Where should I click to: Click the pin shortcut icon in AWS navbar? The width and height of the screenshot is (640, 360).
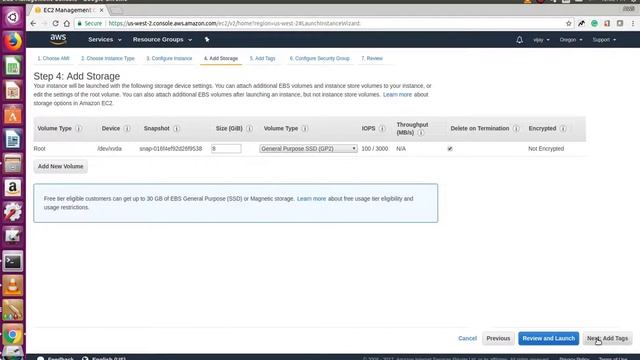[x=207, y=40]
